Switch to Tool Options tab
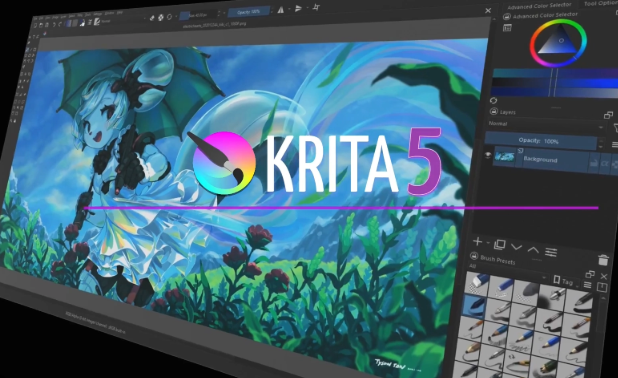This screenshot has width=618, height=378. (x=600, y=3)
